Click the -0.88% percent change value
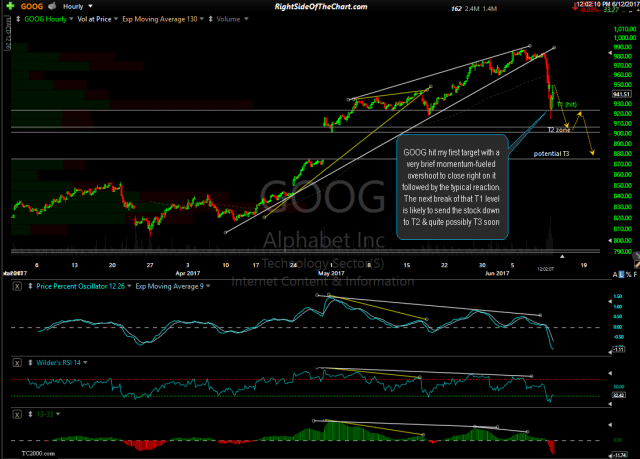Screen dimensions: 640x459 tap(589, 10)
